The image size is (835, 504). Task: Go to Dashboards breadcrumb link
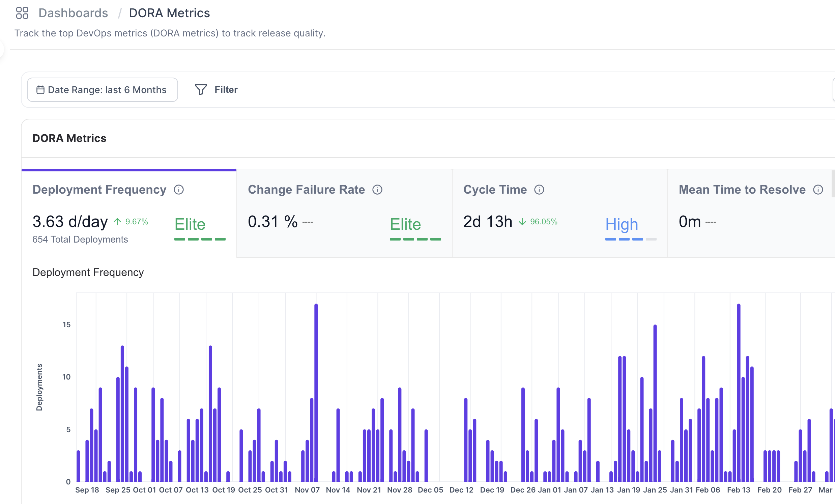73,13
